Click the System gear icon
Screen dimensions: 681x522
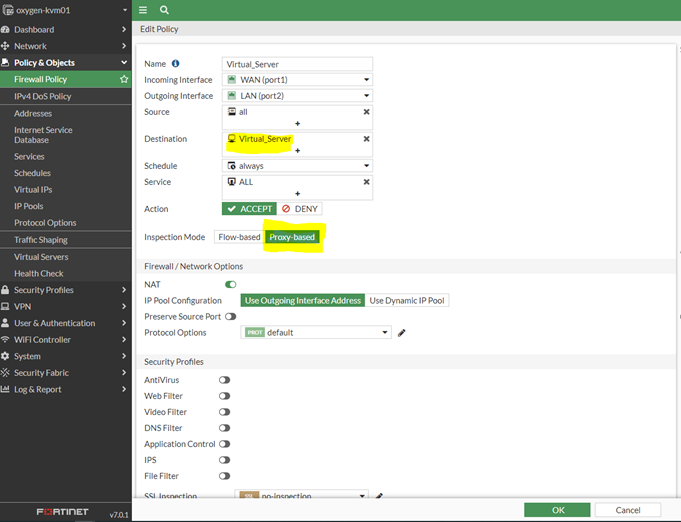pos(5,356)
